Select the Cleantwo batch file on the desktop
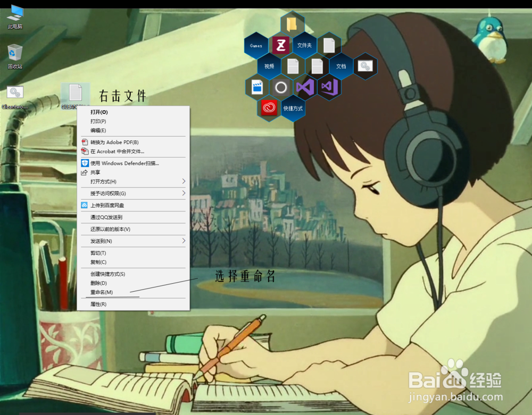The image size is (532, 415). (x=15, y=97)
